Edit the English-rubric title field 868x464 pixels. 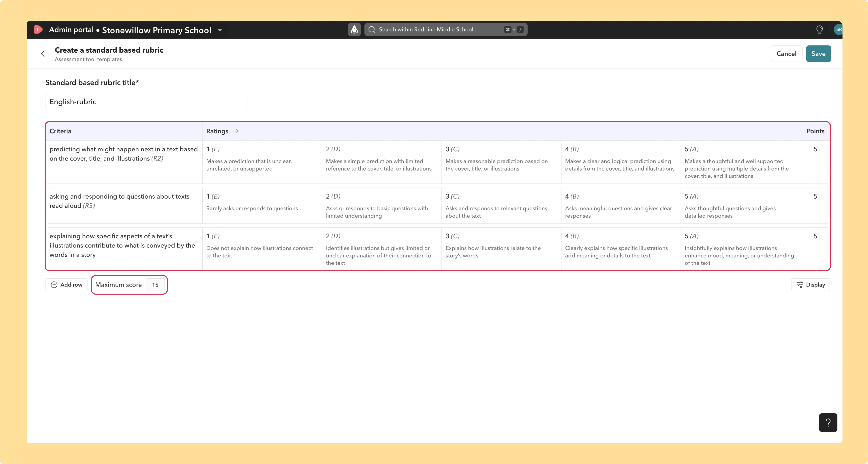tap(146, 101)
